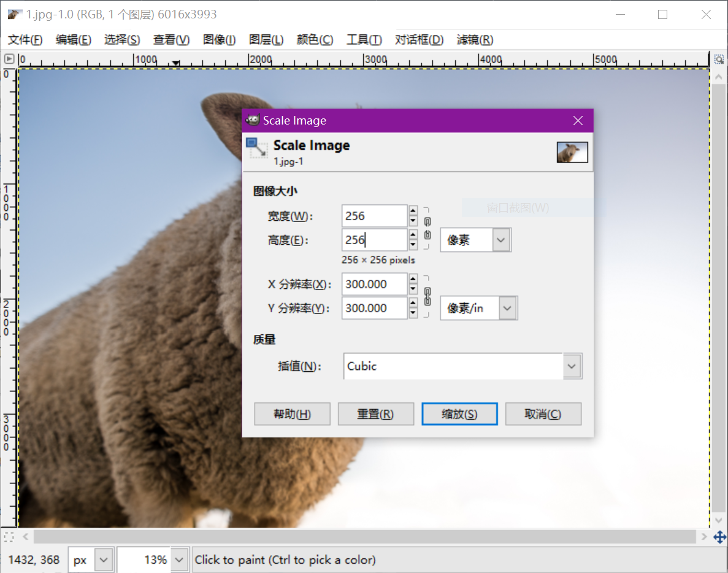This screenshot has width=728, height=573.
Task: Increase width using the up spinner arrow
Action: pyautogui.click(x=413, y=211)
